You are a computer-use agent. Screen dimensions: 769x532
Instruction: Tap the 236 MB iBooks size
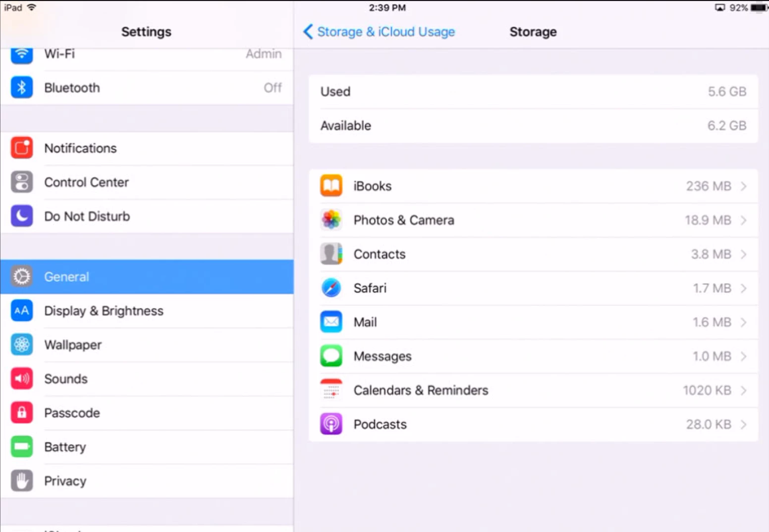[709, 186]
